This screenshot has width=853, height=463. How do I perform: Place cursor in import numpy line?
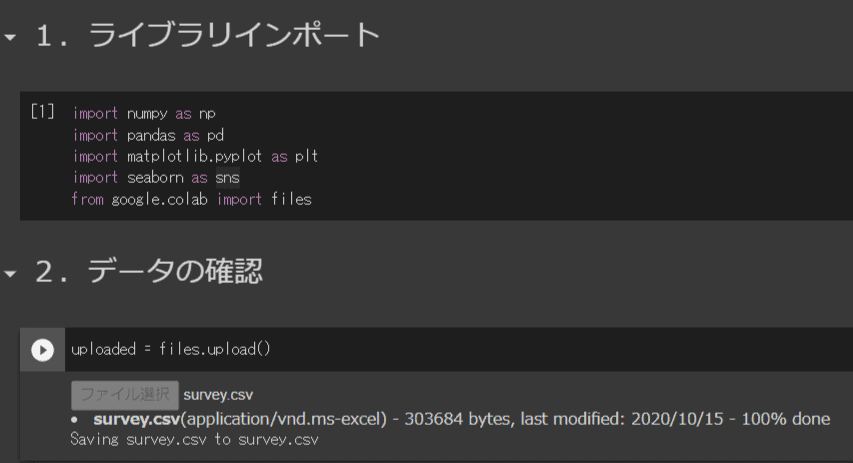pos(144,113)
